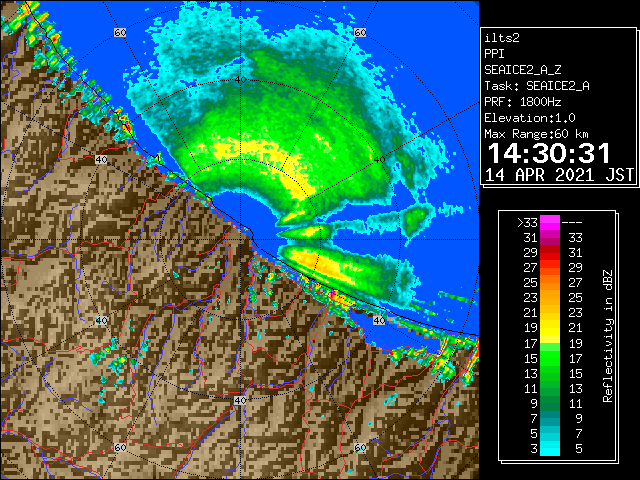
Task: Click the station name 'ilts2'
Action: (502, 38)
